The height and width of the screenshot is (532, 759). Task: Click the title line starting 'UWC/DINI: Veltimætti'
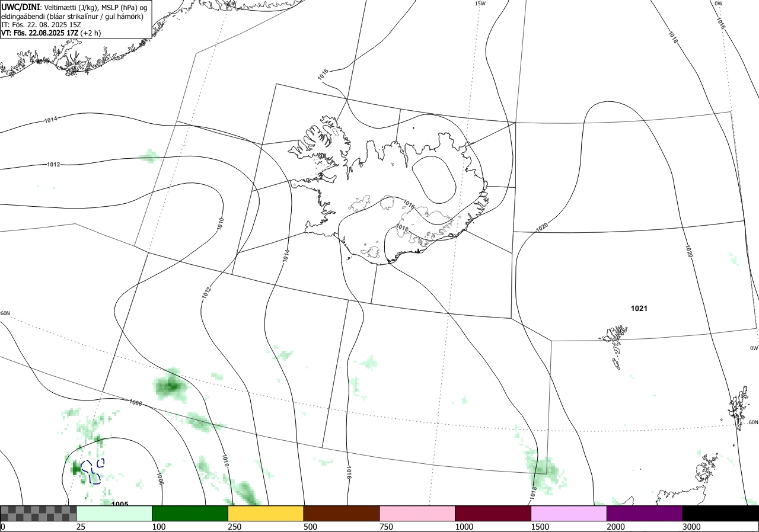[74, 7]
